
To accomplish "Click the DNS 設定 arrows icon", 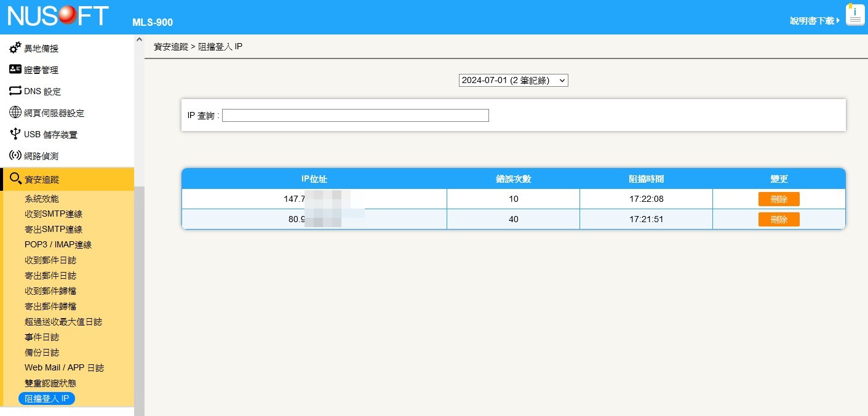I will pos(15,91).
